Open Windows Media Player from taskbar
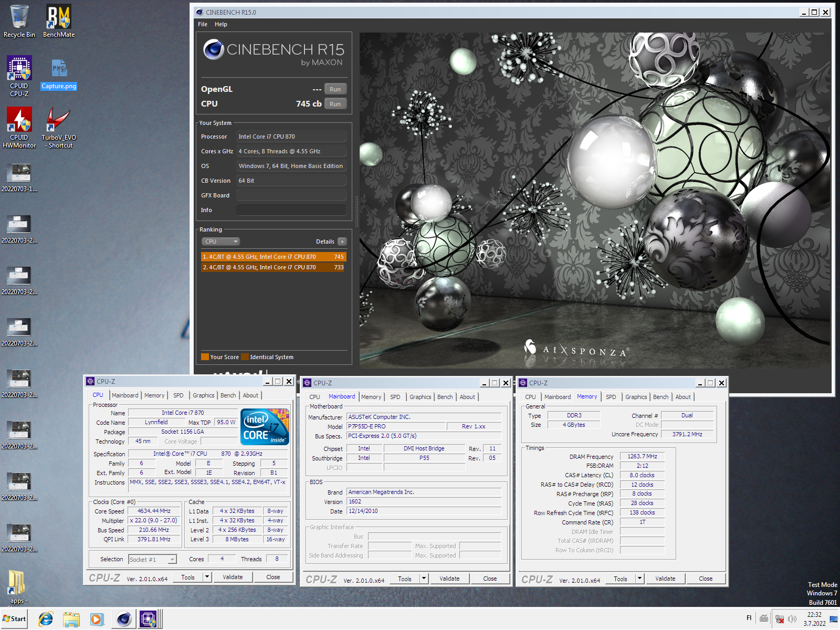 (x=97, y=619)
